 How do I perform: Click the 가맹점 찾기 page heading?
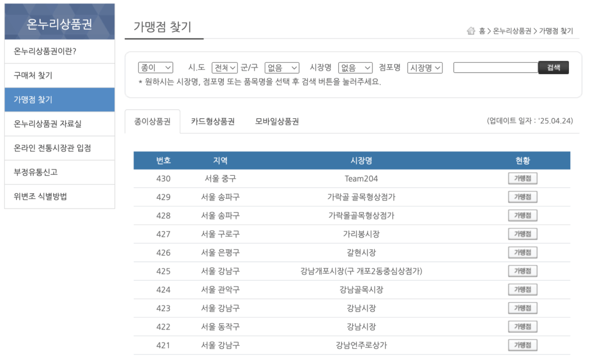click(x=162, y=27)
